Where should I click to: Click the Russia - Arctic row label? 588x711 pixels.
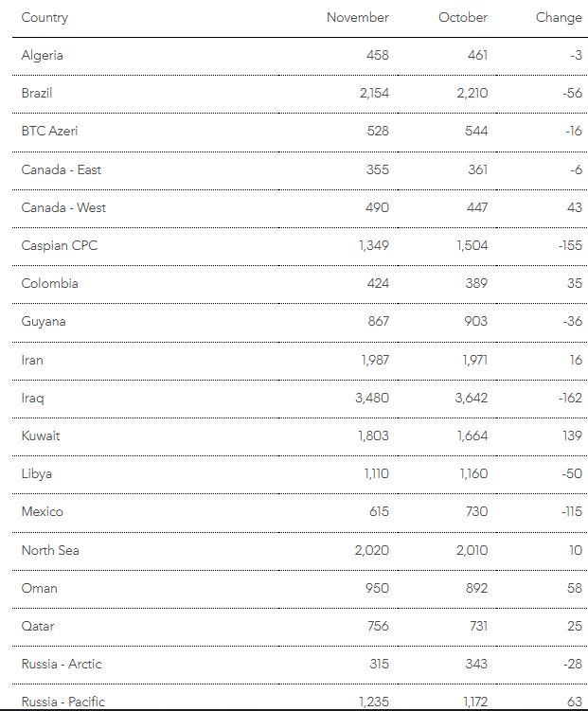pos(62,664)
